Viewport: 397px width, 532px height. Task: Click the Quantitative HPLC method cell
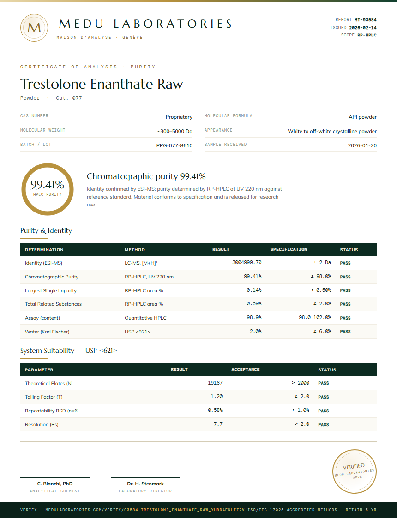click(x=145, y=318)
